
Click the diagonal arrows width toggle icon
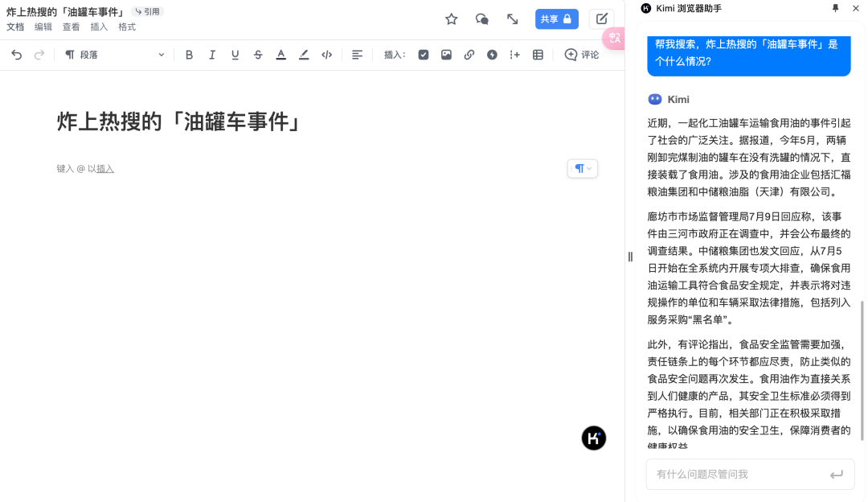coord(513,19)
